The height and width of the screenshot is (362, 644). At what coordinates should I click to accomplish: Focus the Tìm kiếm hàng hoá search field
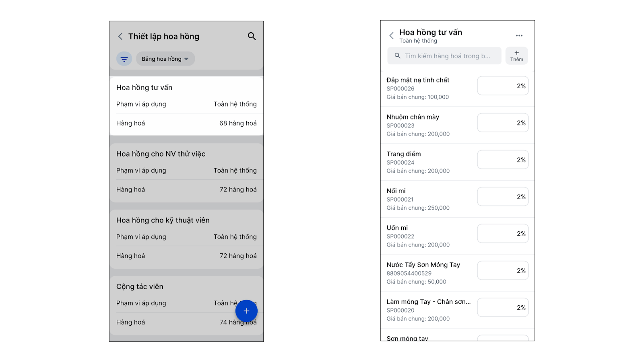click(444, 56)
